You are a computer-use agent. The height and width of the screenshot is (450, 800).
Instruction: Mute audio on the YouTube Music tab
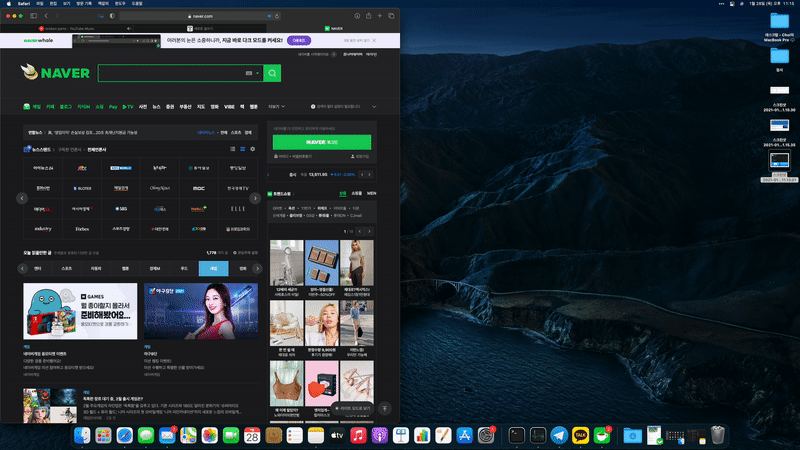coord(129,29)
